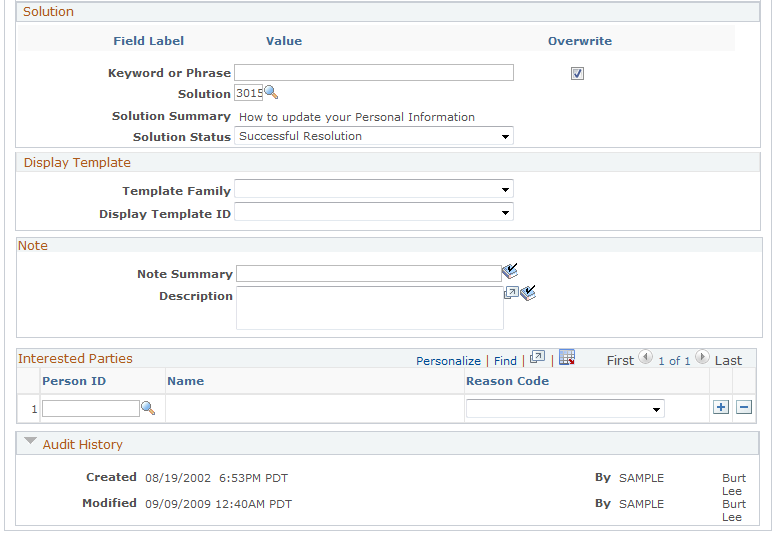This screenshot has height=535, width=775.
Task: Add a new Interested Parties row
Action: [721, 407]
